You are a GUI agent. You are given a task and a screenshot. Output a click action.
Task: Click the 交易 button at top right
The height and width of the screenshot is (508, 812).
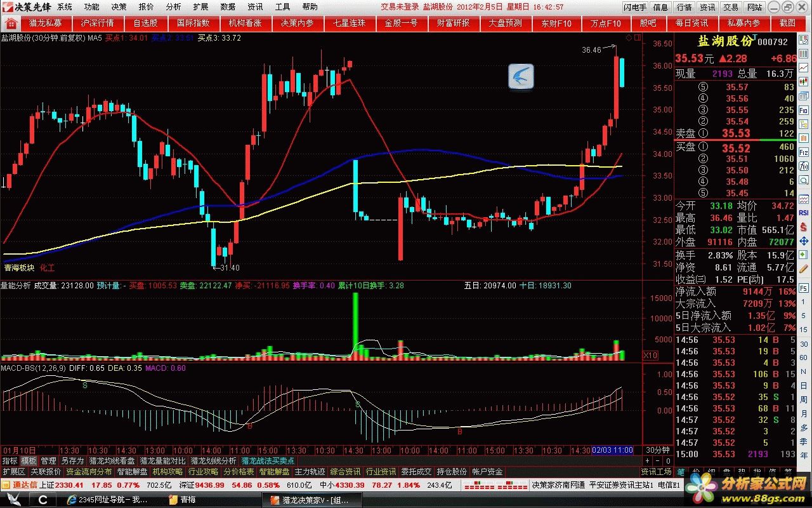tap(731, 7)
